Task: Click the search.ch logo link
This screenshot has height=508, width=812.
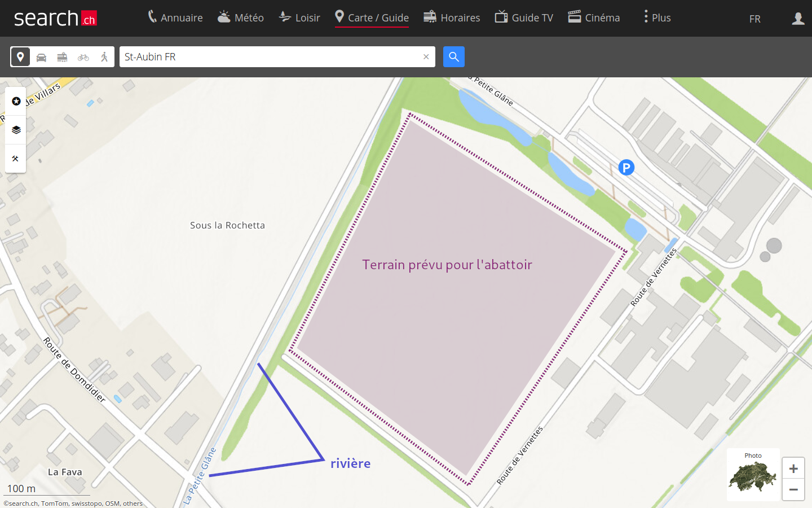Action: coord(55,18)
